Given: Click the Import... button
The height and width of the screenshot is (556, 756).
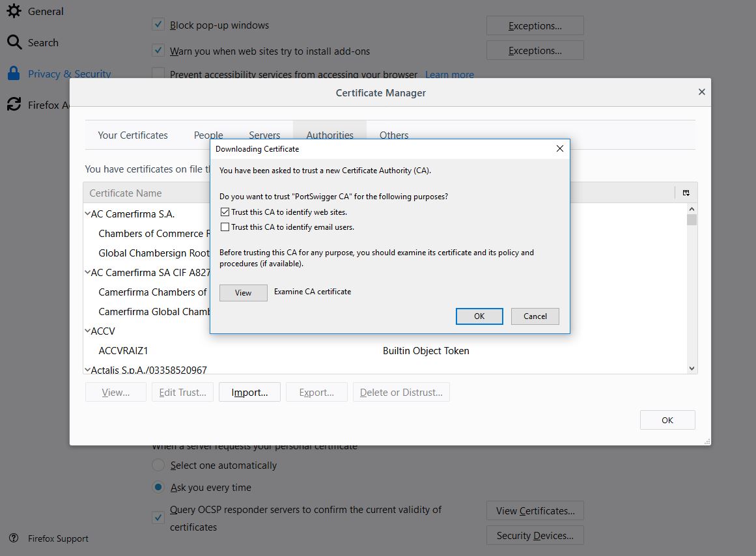Looking at the screenshot, I should pyautogui.click(x=249, y=392).
